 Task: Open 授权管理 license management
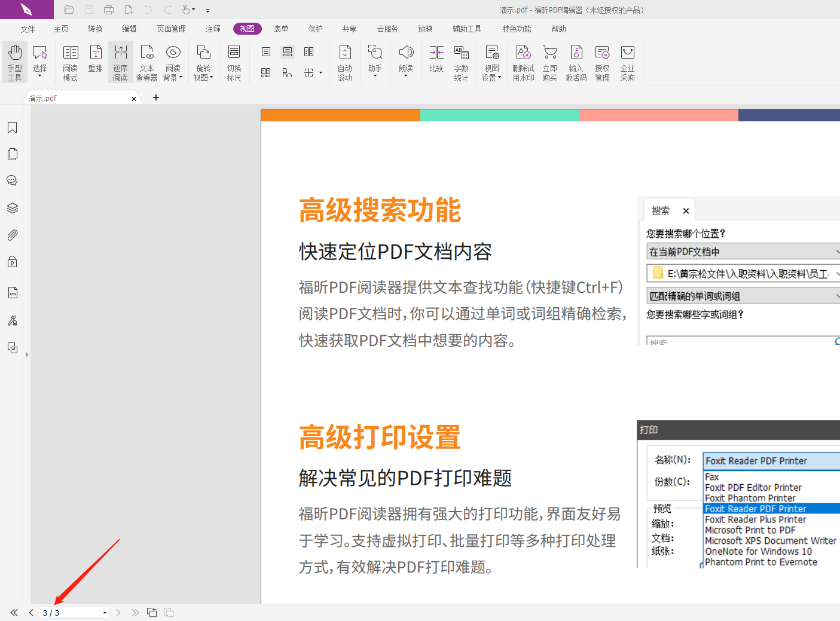pos(603,62)
